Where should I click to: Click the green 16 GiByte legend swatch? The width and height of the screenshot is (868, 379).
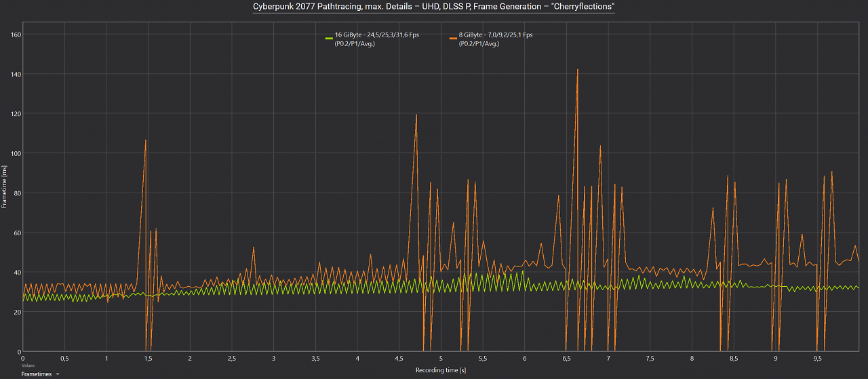pyautogui.click(x=329, y=39)
